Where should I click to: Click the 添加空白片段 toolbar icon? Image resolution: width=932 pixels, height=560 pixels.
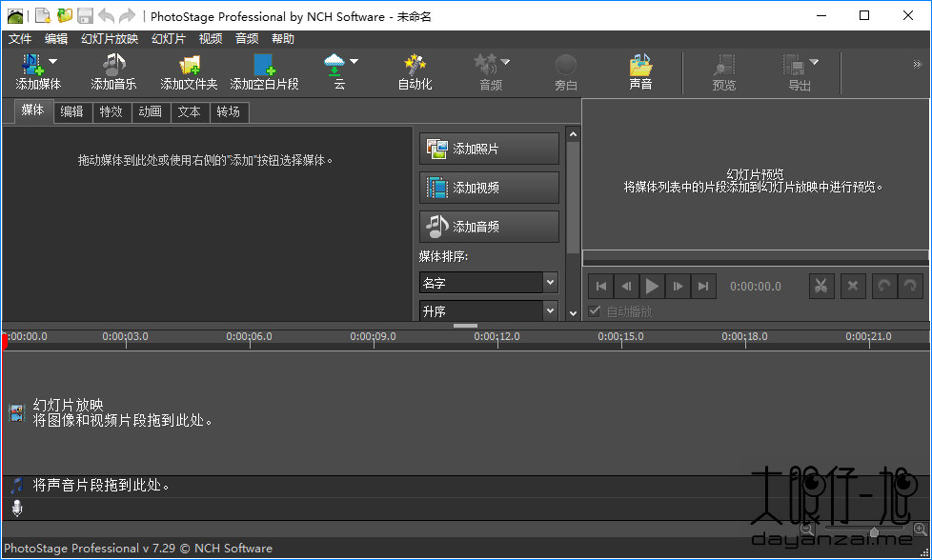coord(264,65)
